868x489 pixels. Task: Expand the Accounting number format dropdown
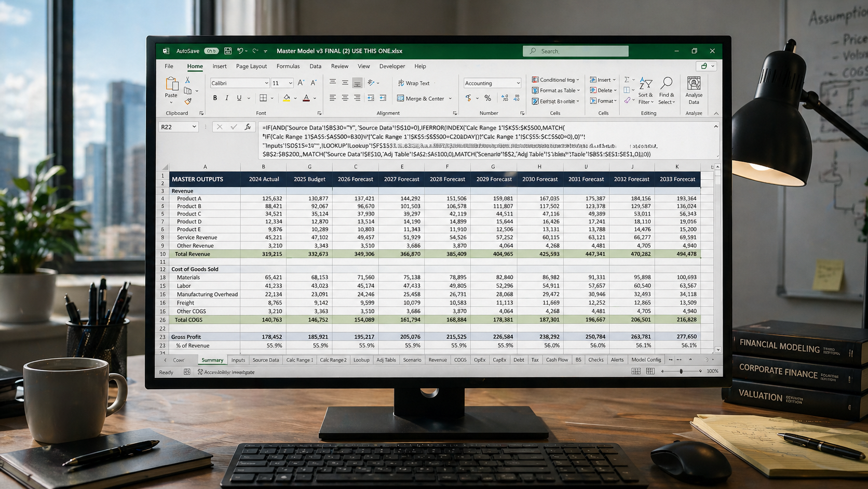(x=518, y=83)
